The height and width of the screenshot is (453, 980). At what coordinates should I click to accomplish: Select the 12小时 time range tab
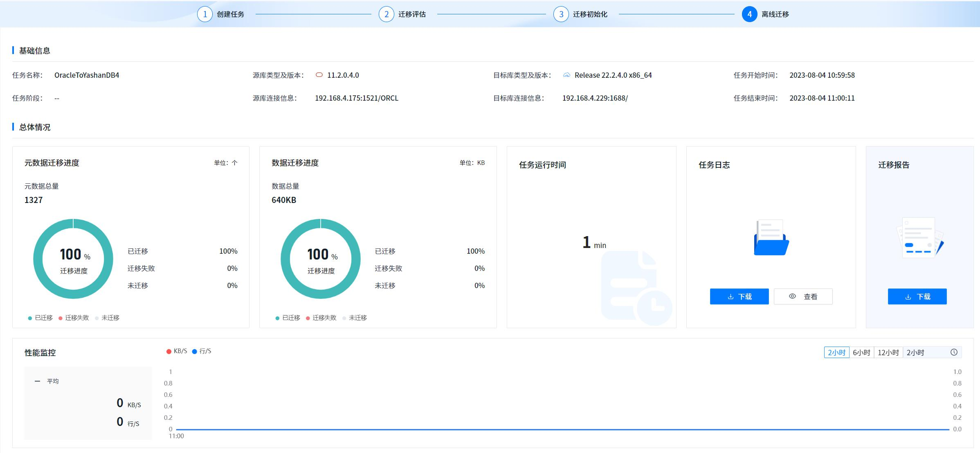coord(888,352)
